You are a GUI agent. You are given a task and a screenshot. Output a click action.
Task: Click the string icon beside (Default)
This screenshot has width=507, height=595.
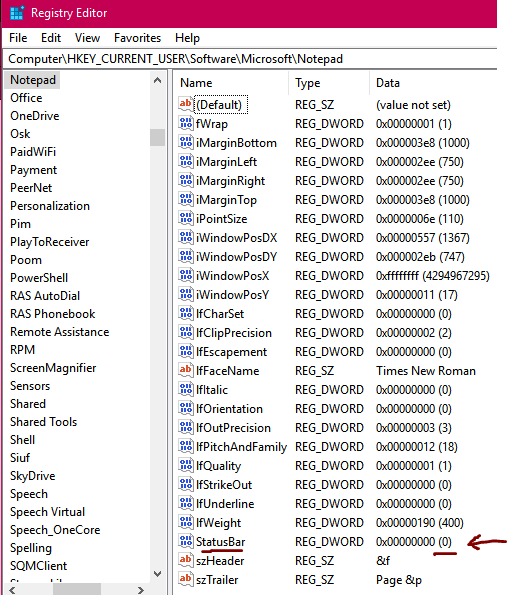pos(185,104)
